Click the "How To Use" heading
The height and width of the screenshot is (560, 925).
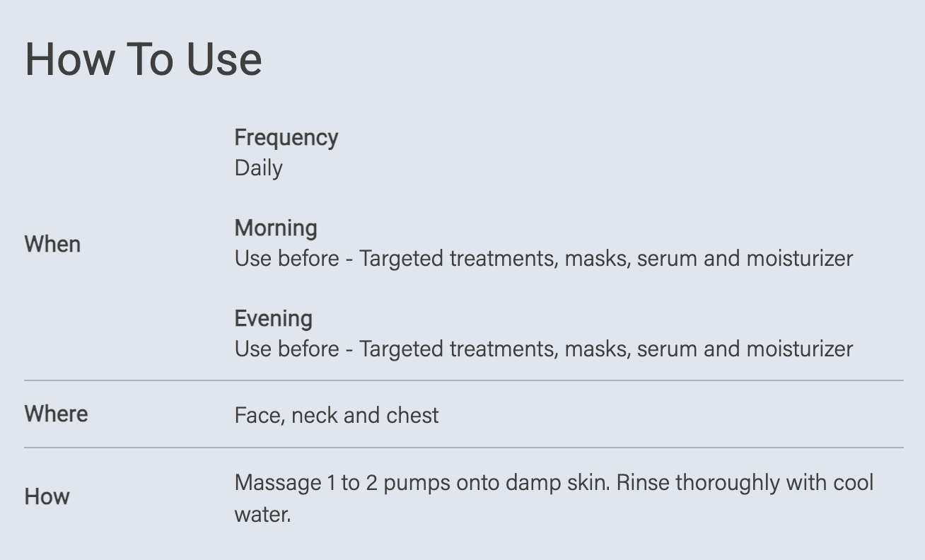pyautogui.click(x=144, y=59)
